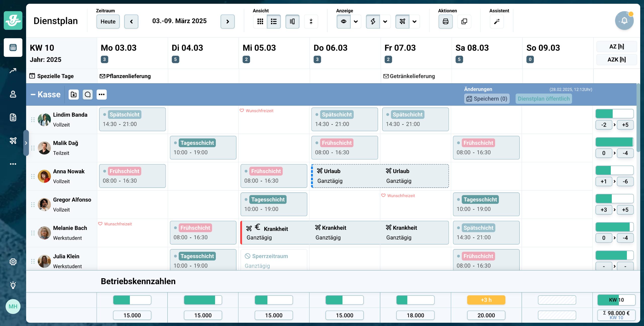
Task: Toggle the lightning bolt display option
Action: click(x=373, y=21)
